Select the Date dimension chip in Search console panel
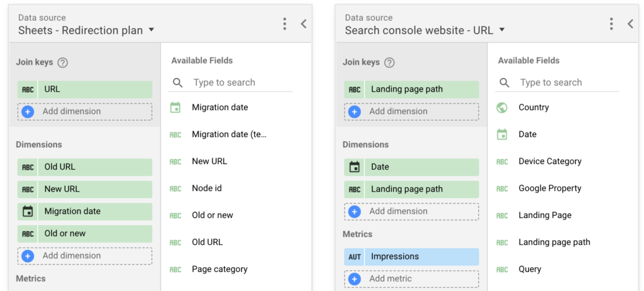 pyautogui.click(x=411, y=167)
